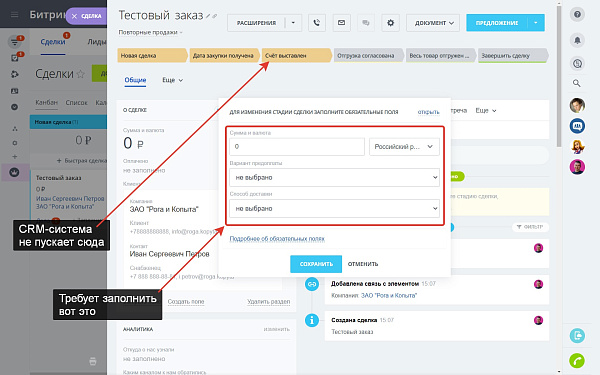Mark the Сделки favorite star
This screenshot has width=600, height=375.
[81, 74]
